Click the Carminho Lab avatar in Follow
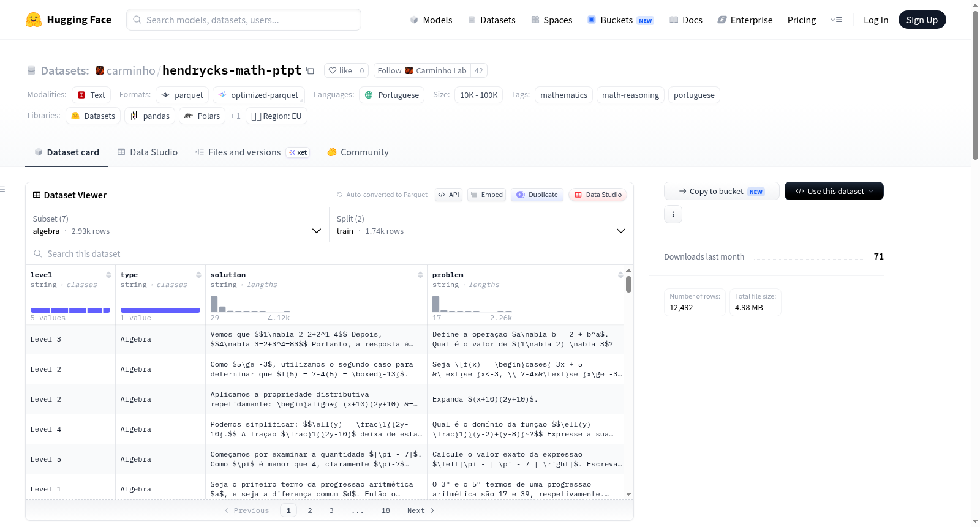The height and width of the screenshot is (527, 980). [x=409, y=70]
